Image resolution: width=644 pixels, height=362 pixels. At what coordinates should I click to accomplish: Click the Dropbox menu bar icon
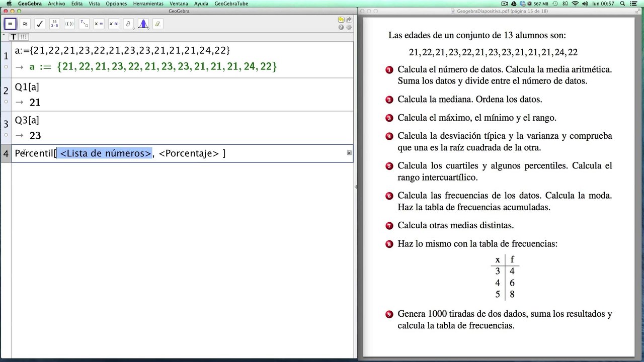click(522, 4)
